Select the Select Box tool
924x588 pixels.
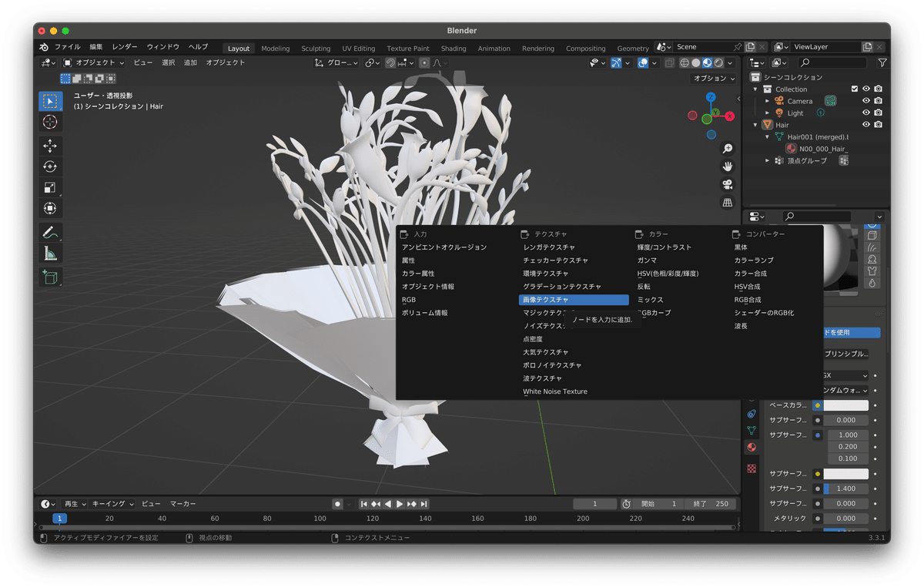[50, 101]
